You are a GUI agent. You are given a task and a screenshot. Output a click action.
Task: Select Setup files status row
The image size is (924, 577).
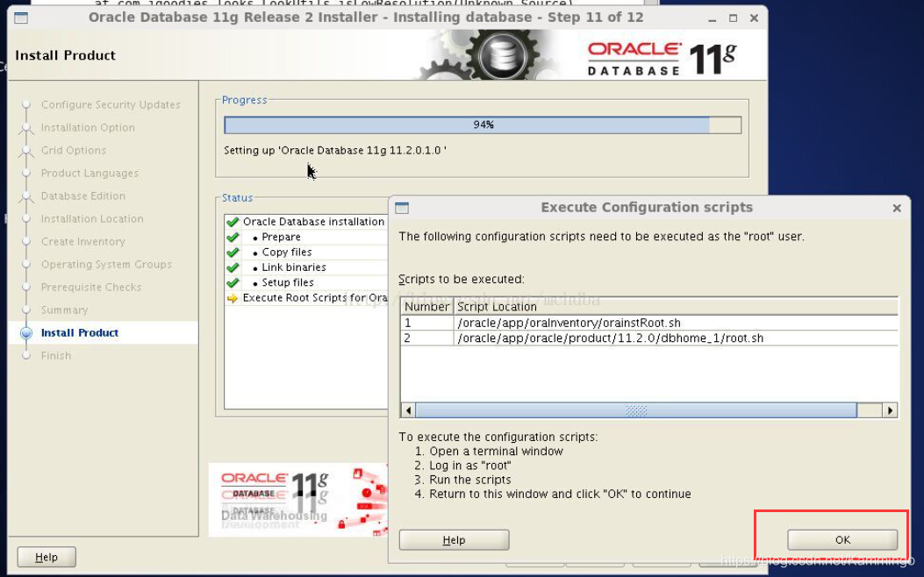[306, 283]
